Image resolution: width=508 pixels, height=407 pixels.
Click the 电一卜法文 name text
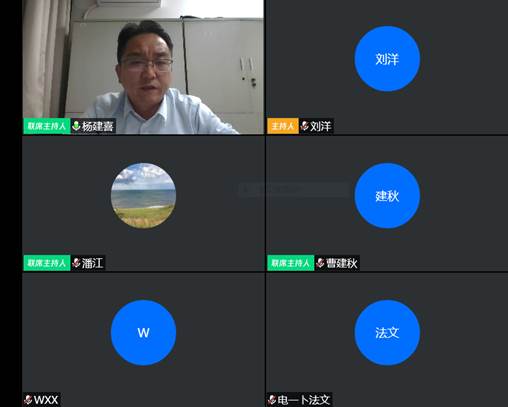(304, 400)
